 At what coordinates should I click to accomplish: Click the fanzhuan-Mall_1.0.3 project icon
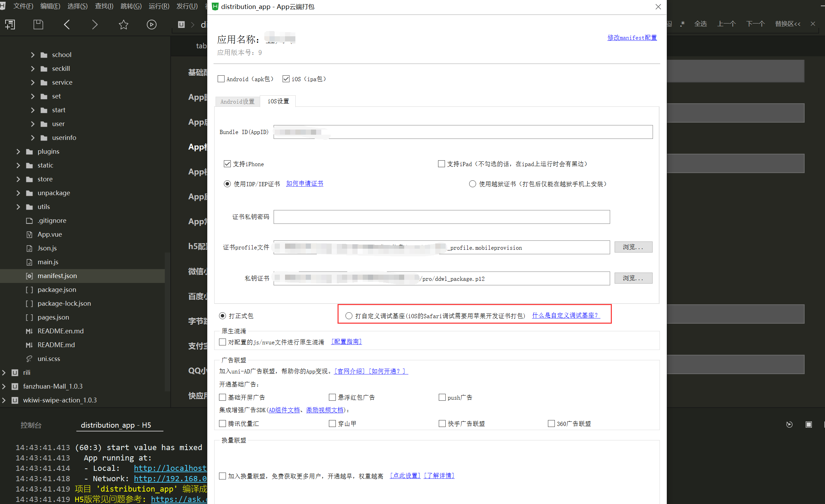pyautogui.click(x=15, y=387)
